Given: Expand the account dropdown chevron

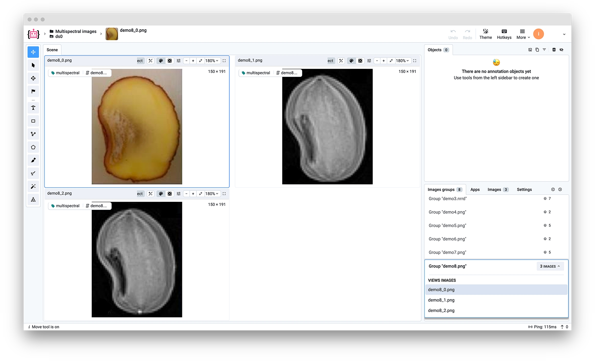Looking at the screenshot, I should point(564,34).
